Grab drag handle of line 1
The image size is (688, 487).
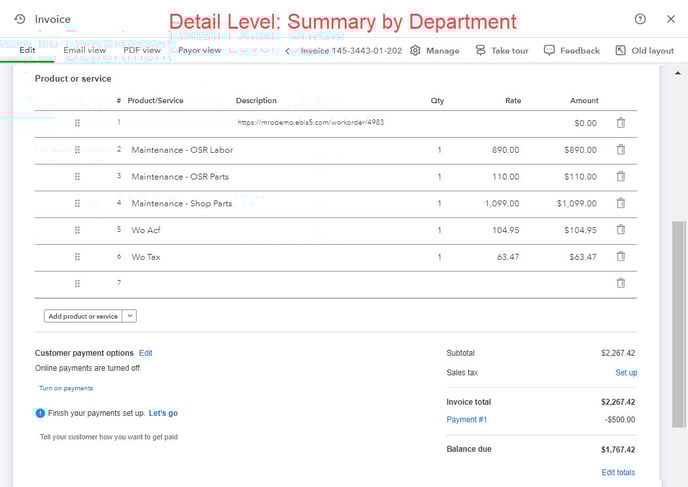tap(77, 123)
